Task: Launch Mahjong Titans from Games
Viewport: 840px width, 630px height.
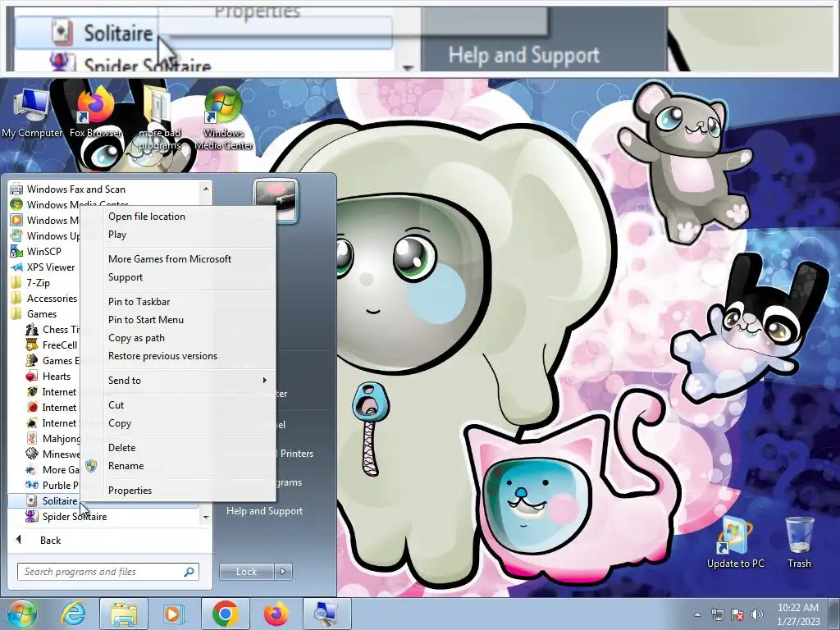Action: coord(52,438)
